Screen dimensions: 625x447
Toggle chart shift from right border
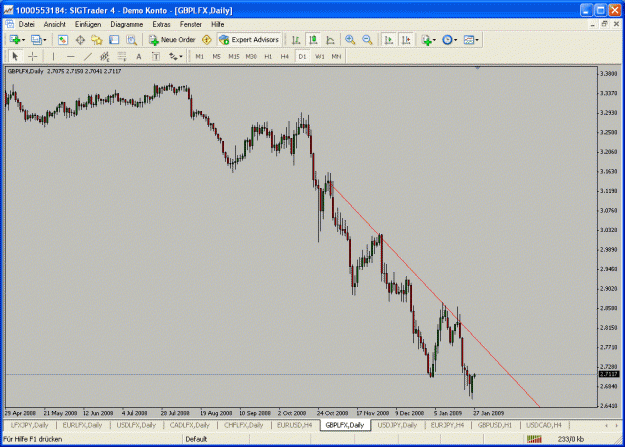click(406, 40)
